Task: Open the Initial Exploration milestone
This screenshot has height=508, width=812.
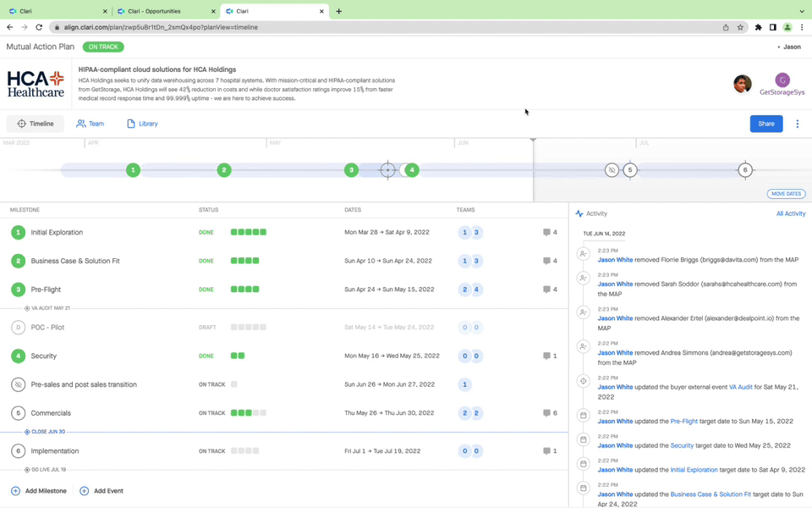Action: tap(57, 232)
